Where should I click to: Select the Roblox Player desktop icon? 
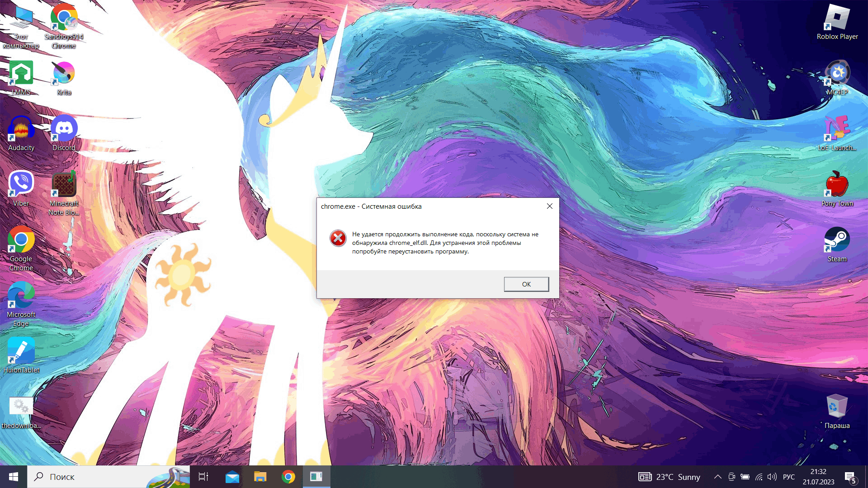point(837,22)
